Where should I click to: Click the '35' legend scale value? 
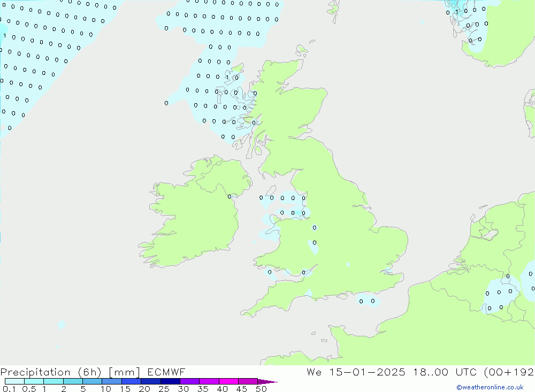(x=203, y=389)
